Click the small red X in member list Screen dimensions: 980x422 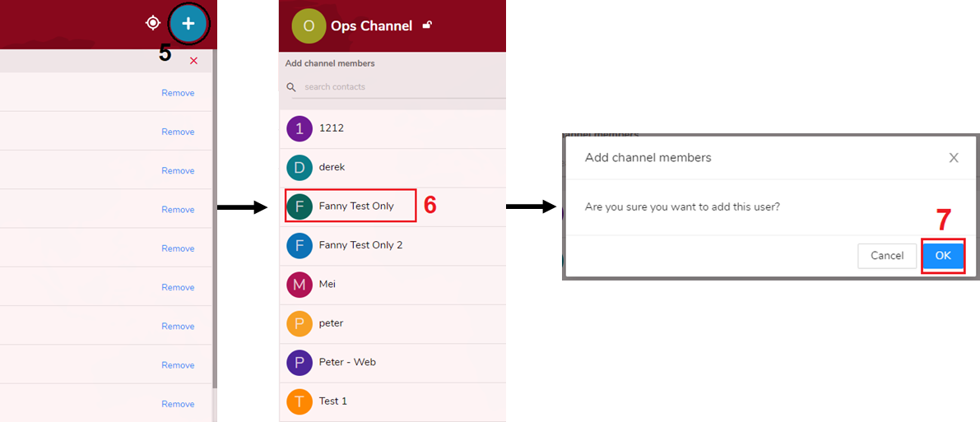(193, 61)
